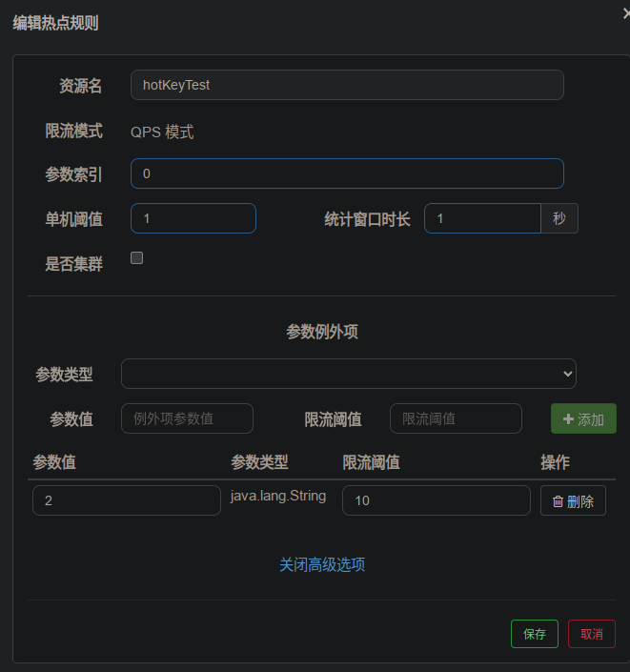Edit the table row 参数值 field showing 2
This screenshot has width=630, height=672.
pyautogui.click(x=127, y=500)
